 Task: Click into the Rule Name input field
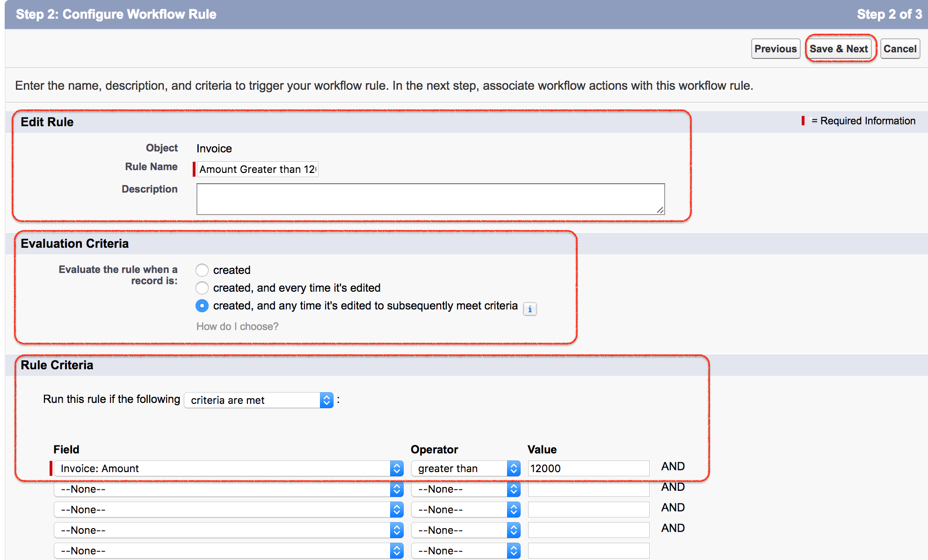tap(257, 169)
